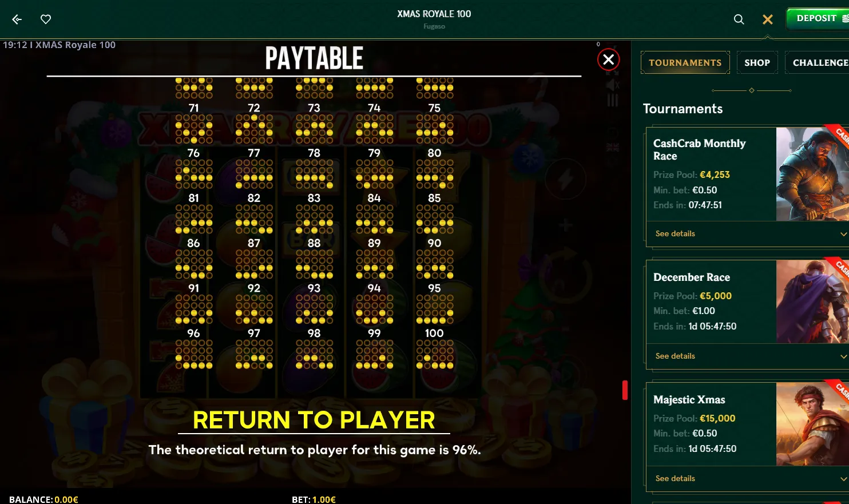
Task: Click the Deposit button
Action: click(x=818, y=18)
